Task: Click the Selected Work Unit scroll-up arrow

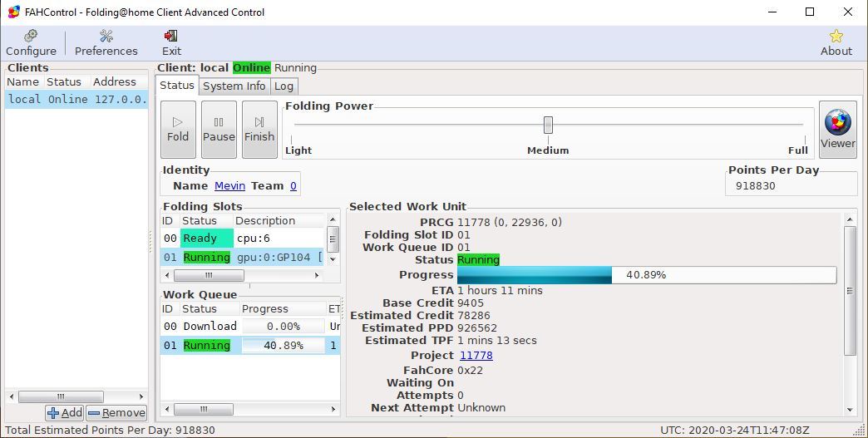Action: tap(851, 220)
